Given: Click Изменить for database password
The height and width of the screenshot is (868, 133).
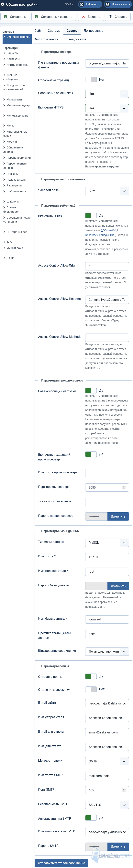Looking at the screenshot, I should coord(118,586).
